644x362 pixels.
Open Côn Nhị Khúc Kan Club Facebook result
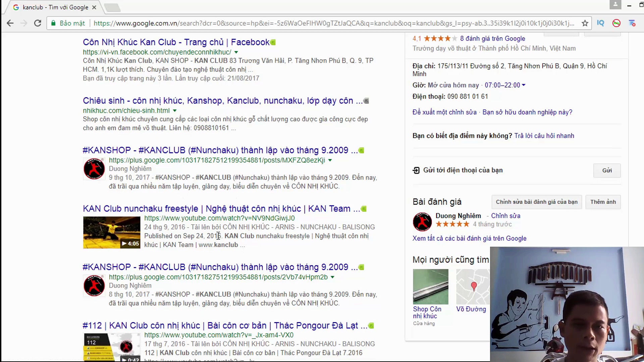(176, 42)
